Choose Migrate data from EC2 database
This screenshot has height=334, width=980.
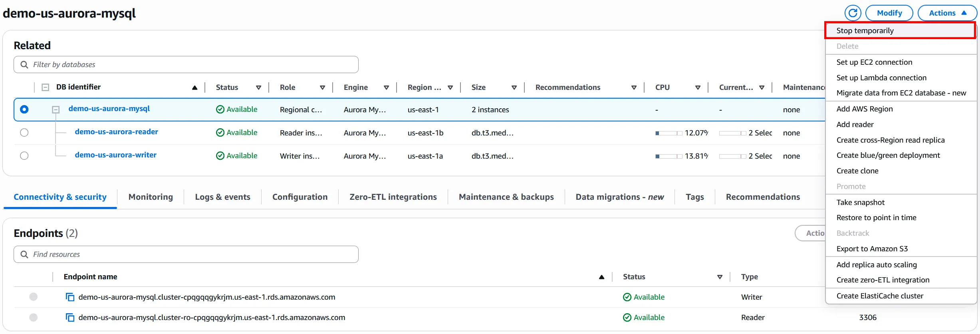[x=901, y=93]
